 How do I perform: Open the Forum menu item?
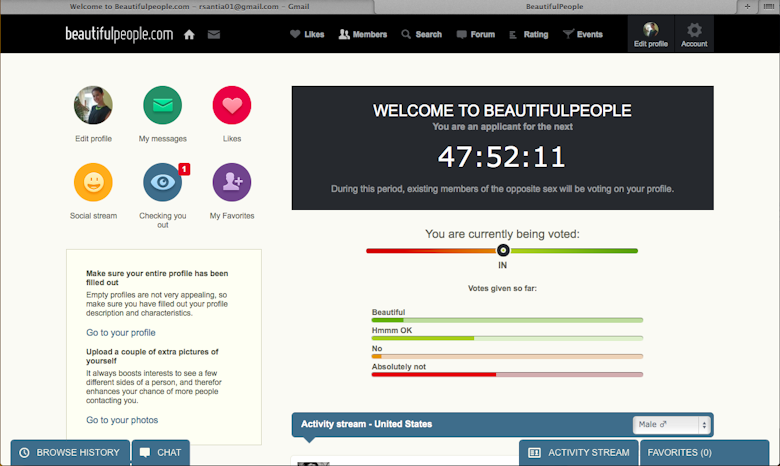[x=476, y=34]
